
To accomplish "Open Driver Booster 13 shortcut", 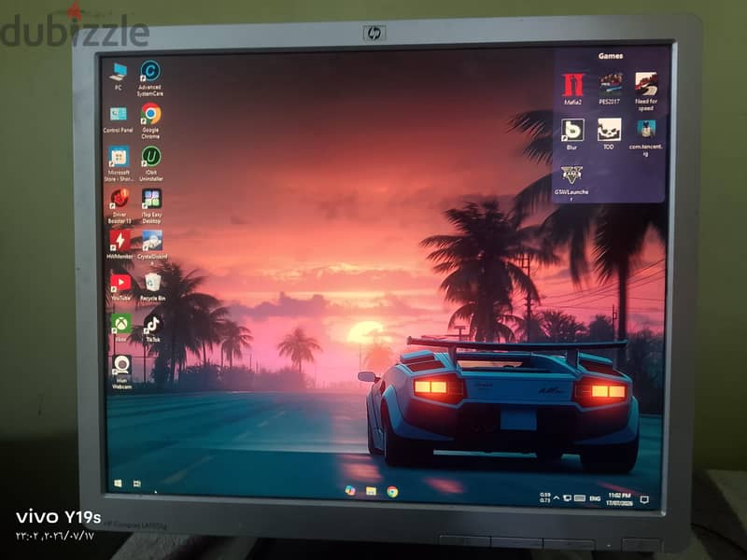I will coord(120,205).
